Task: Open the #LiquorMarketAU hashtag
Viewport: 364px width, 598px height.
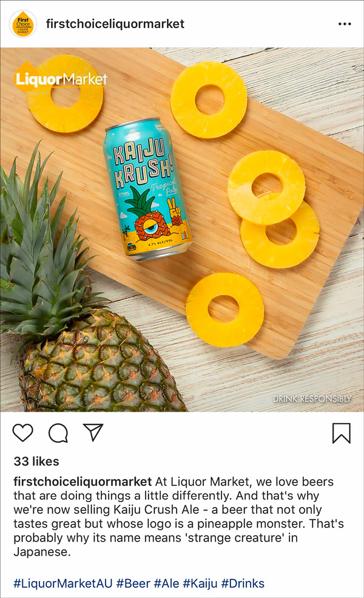Action: click(63, 583)
